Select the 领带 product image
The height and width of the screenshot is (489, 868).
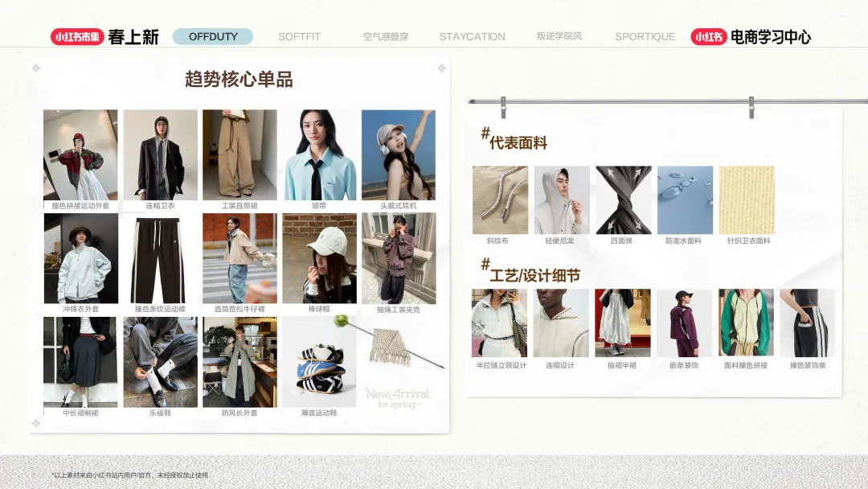(x=319, y=154)
